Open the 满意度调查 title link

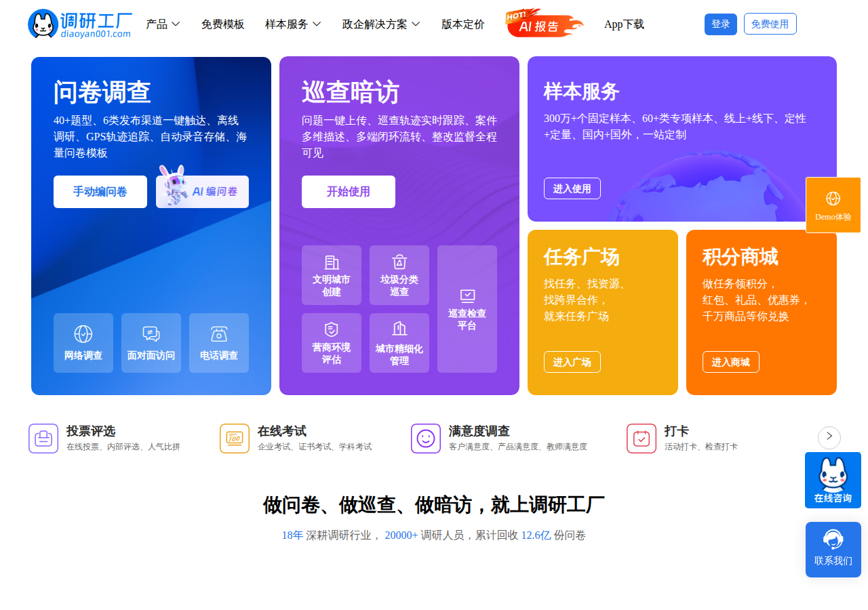479,431
